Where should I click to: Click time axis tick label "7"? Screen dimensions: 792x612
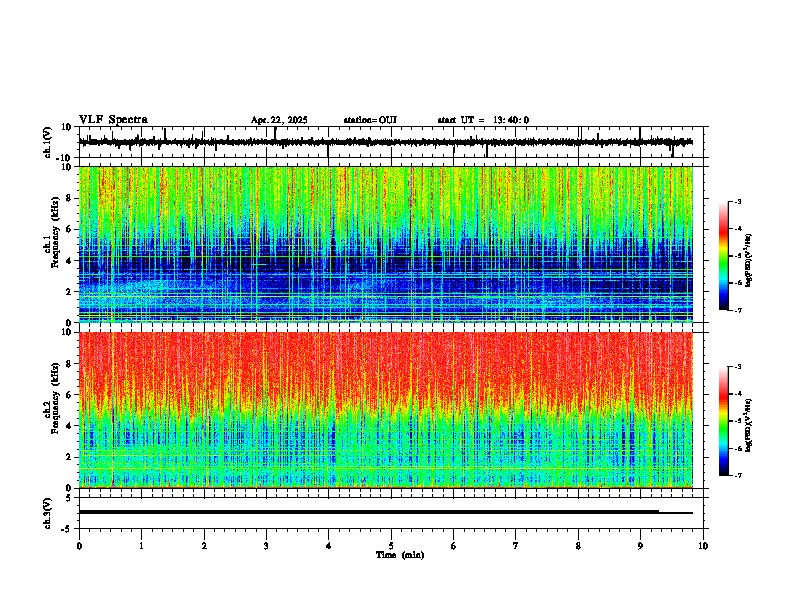point(516,546)
